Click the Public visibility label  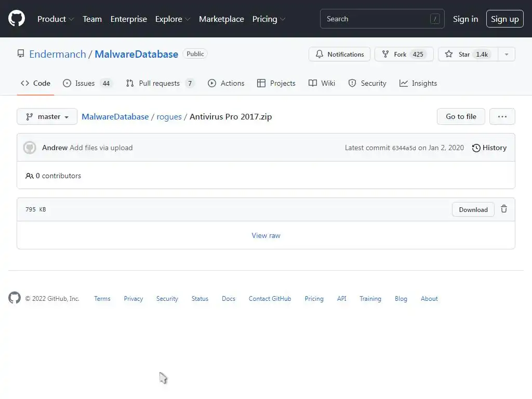click(x=195, y=54)
